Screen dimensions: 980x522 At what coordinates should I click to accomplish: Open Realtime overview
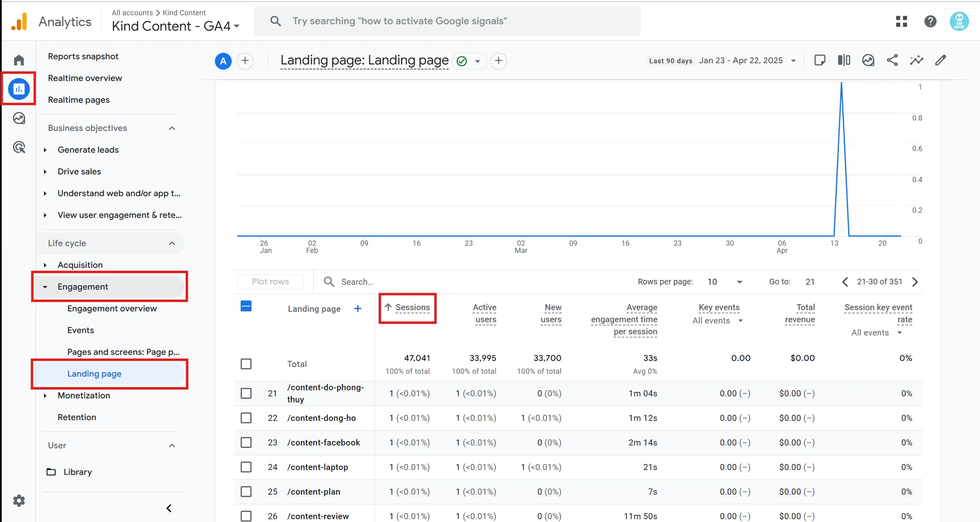point(85,78)
